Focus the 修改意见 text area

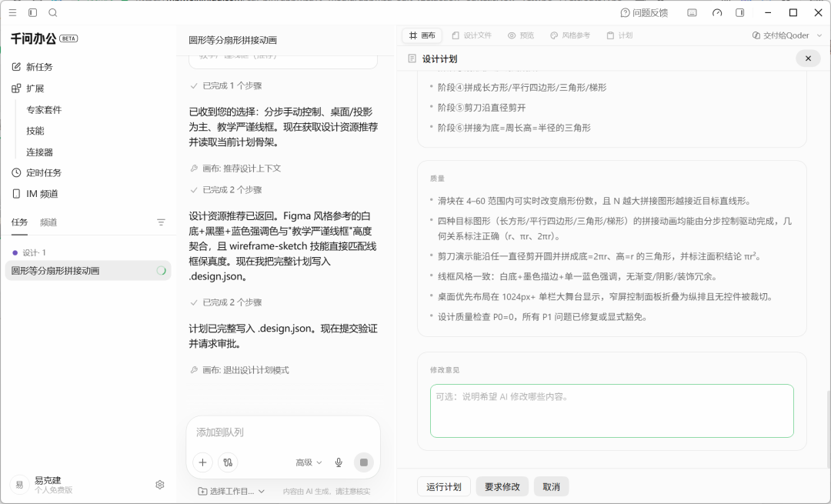[612, 411]
